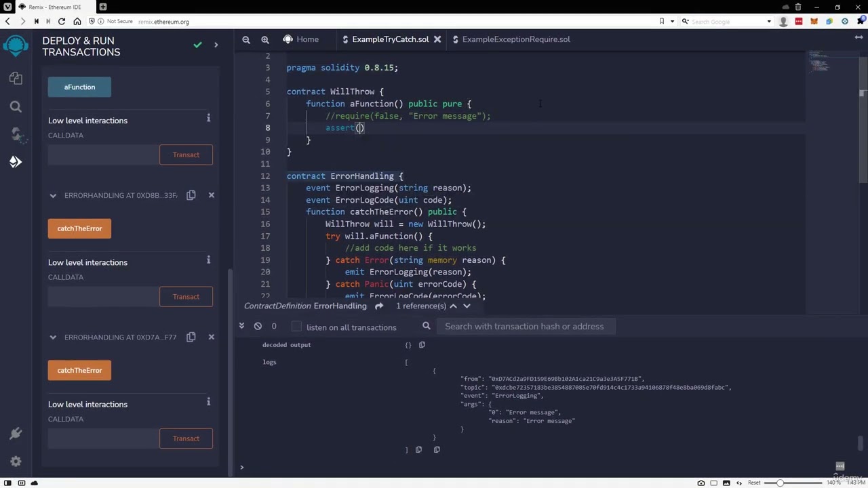
Task: Copy address of ERRORHANDLING AT 0XD8B...33FA
Action: tap(191, 195)
